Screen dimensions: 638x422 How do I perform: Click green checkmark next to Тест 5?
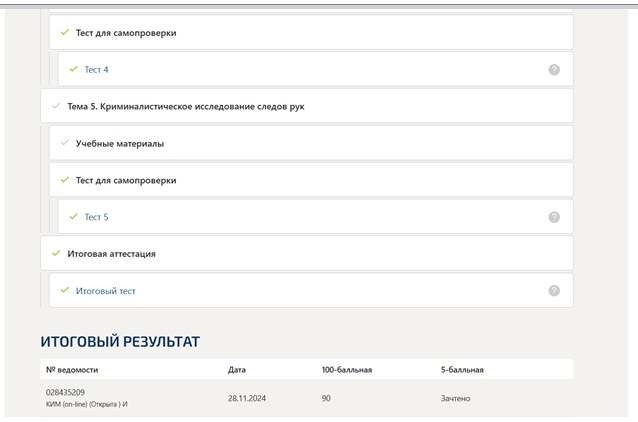[73, 216]
